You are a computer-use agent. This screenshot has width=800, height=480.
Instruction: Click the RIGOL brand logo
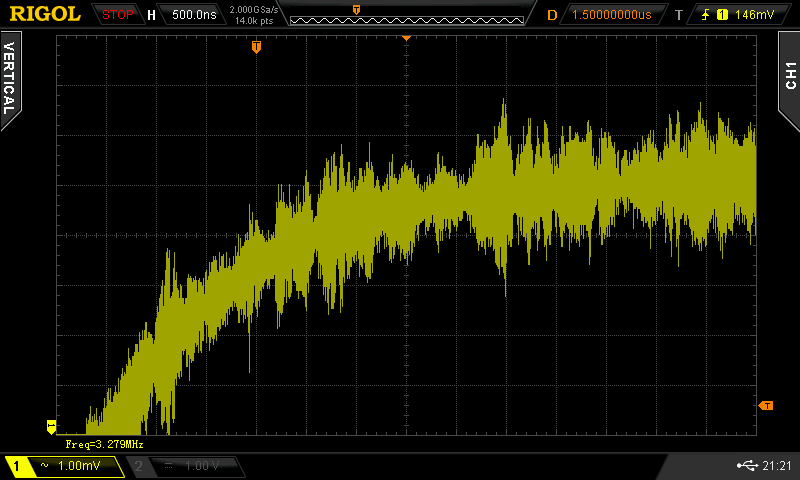click(45, 14)
